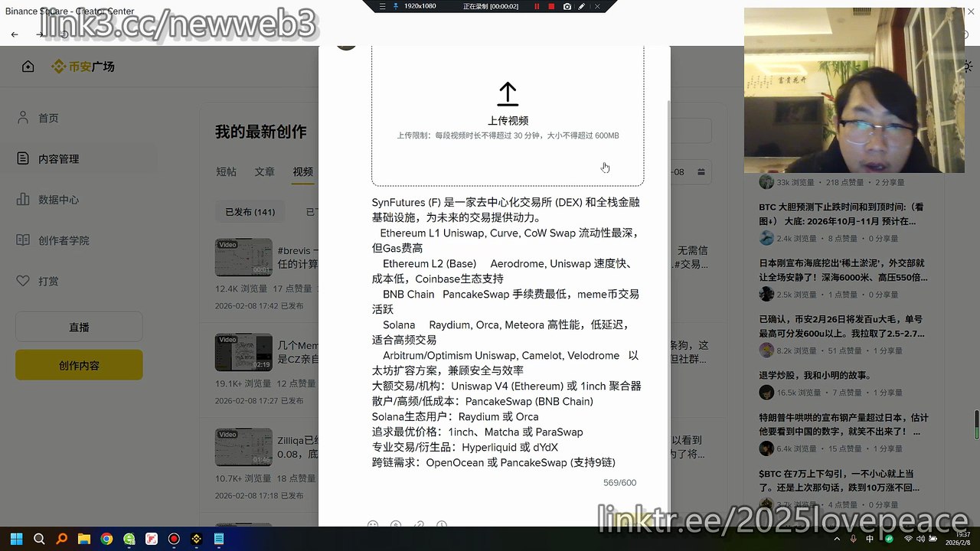Switch to the 文章 tab
980x551 pixels.
tap(264, 172)
